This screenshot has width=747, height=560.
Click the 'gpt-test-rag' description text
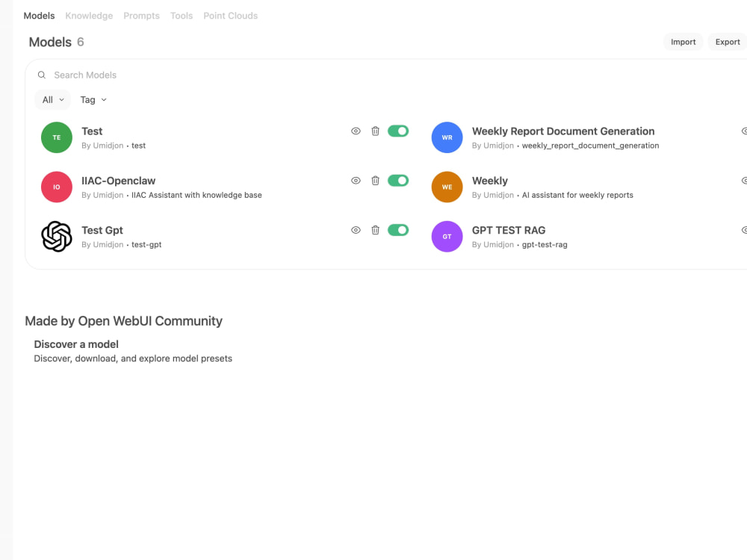point(545,244)
